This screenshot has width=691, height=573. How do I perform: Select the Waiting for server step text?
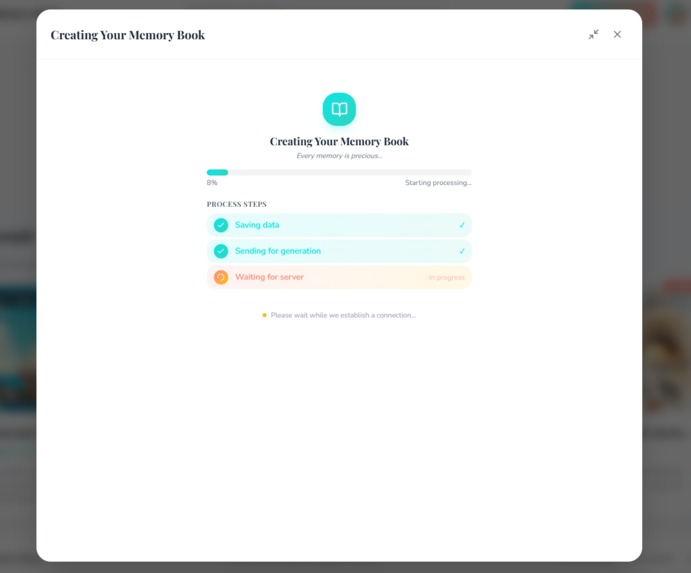click(x=269, y=277)
